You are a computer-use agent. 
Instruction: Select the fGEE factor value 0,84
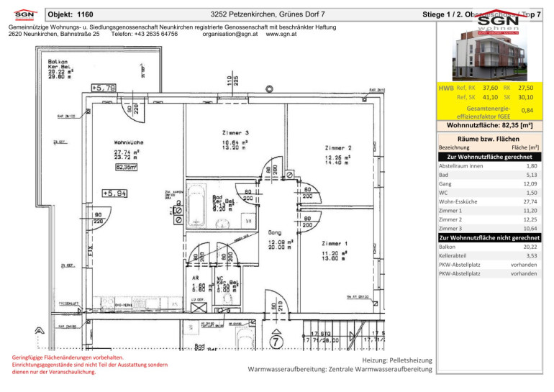[x=527, y=110]
